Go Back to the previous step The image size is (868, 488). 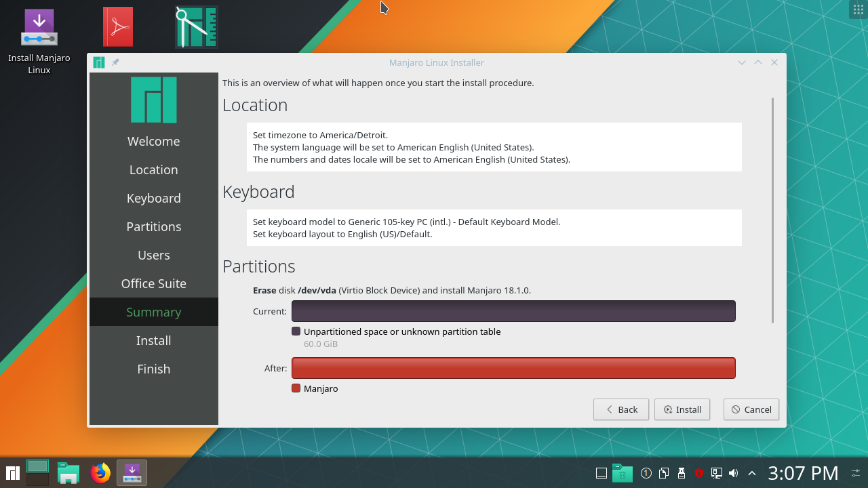tap(621, 409)
